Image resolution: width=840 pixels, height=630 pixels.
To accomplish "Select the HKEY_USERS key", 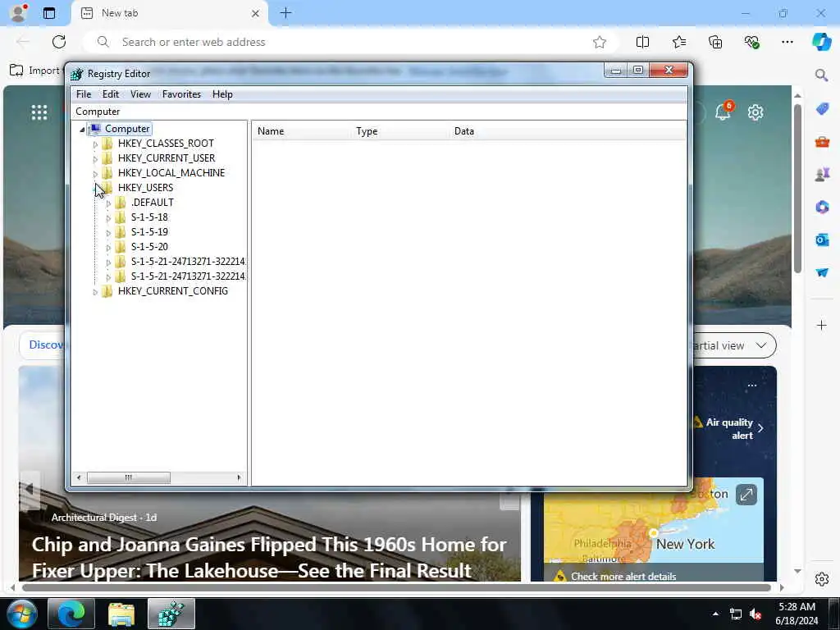I will click(145, 188).
